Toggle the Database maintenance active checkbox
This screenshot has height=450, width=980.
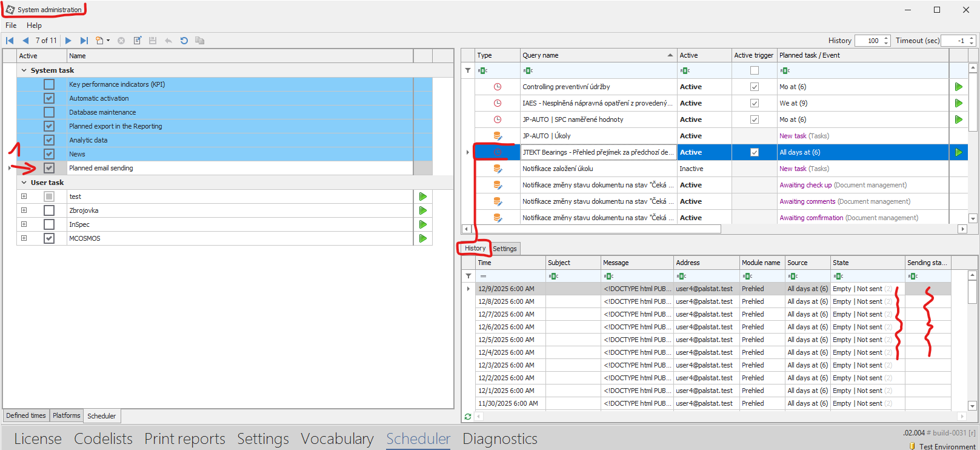[x=49, y=112]
